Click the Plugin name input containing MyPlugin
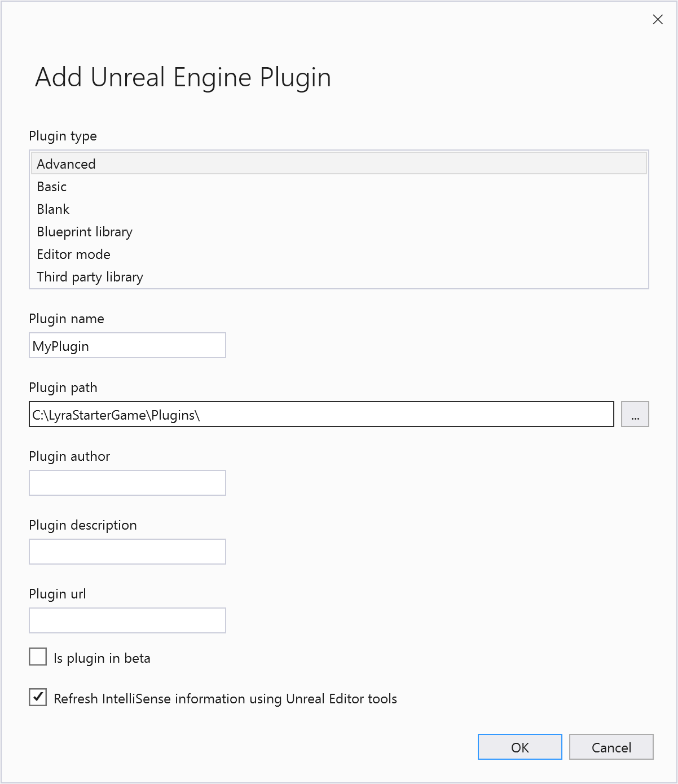 pyautogui.click(x=127, y=345)
